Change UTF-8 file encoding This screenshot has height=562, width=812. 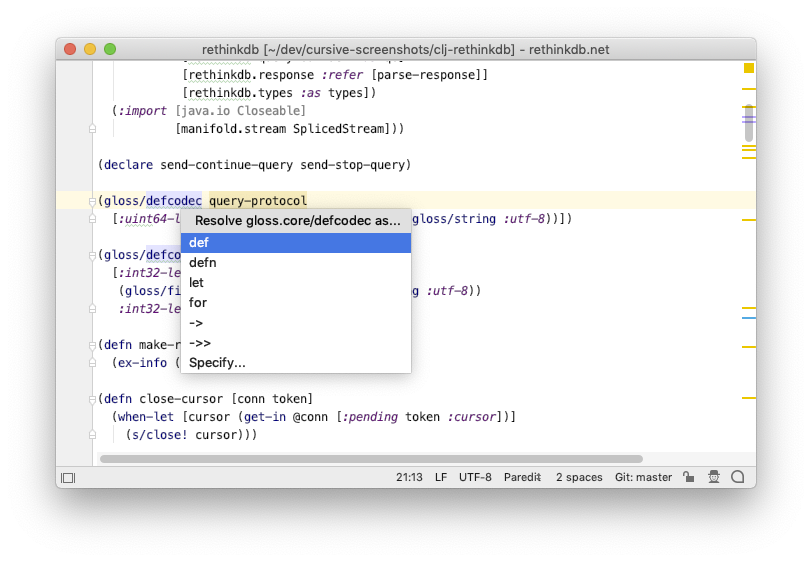(475, 477)
